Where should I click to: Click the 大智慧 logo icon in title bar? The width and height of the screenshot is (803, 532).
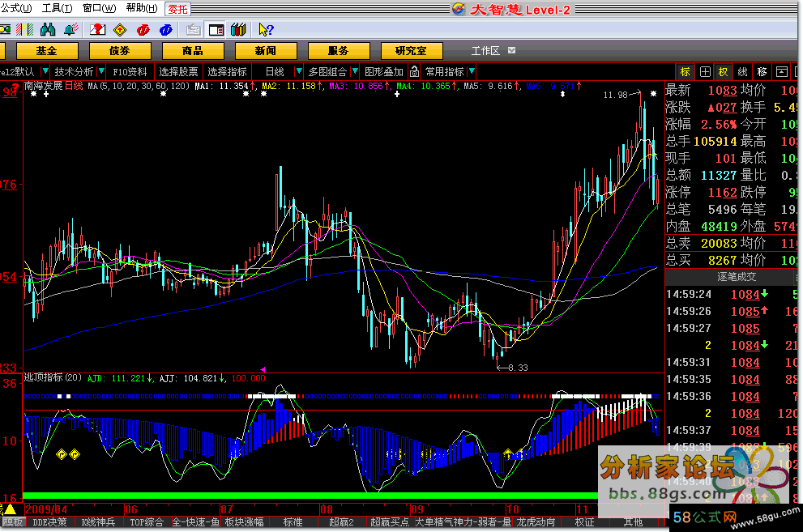click(x=459, y=9)
